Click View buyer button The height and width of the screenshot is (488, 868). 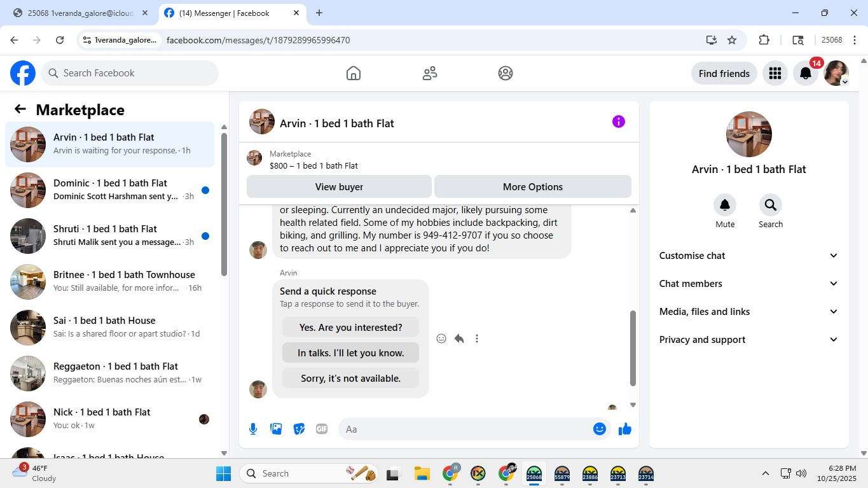(x=339, y=186)
